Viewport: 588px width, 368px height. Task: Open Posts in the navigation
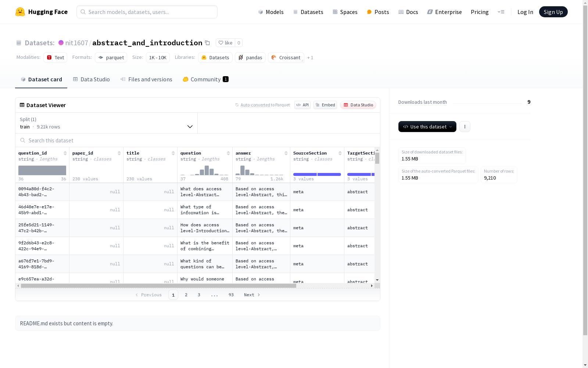[378, 12]
